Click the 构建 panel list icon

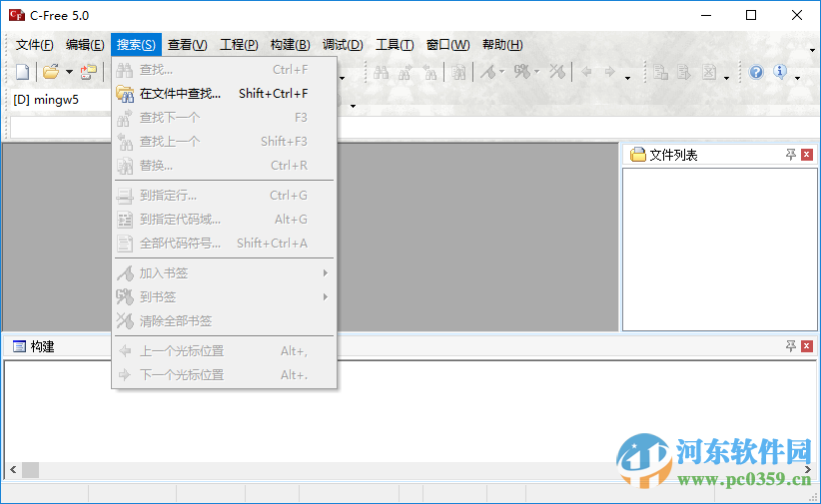click(x=19, y=346)
